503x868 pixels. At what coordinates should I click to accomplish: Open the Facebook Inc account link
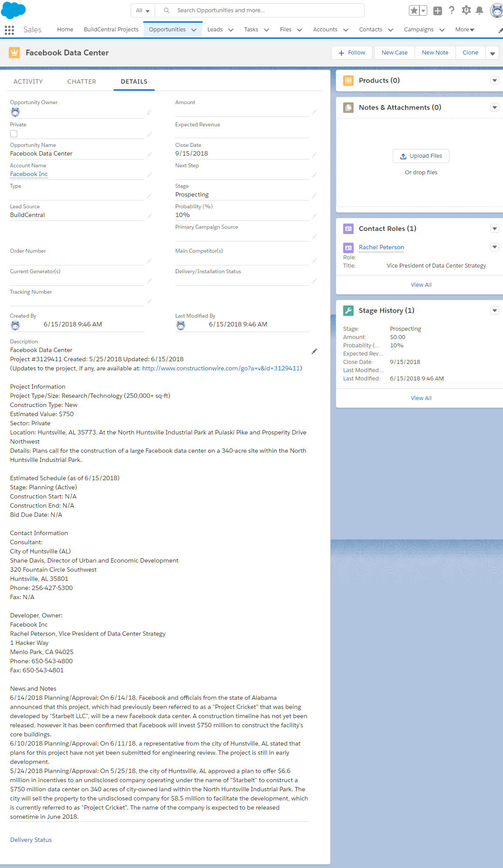29,174
